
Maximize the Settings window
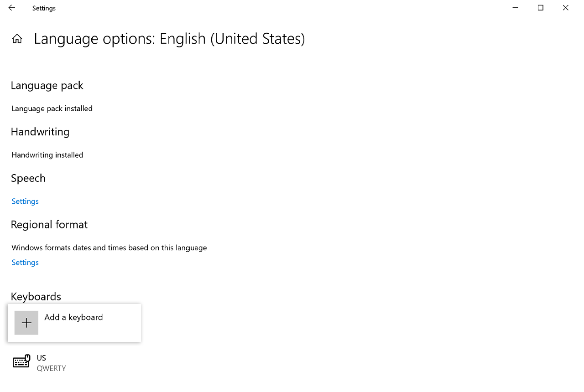pos(541,8)
